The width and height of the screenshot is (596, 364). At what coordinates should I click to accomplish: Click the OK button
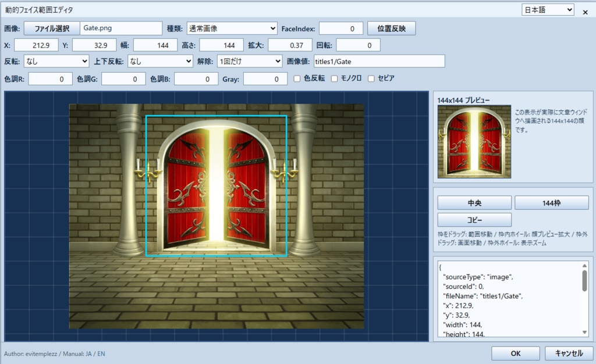click(x=516, y=354)
